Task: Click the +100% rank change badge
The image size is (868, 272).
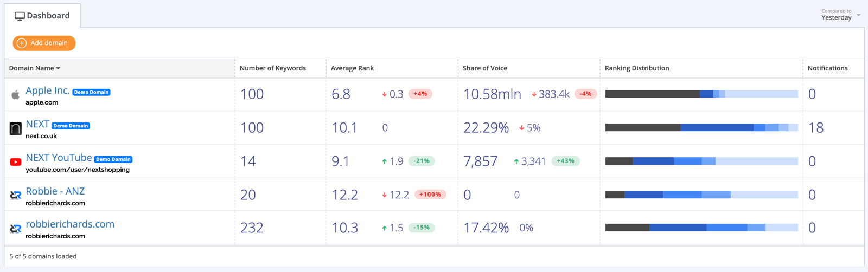Action: click(x=430, y=195)
